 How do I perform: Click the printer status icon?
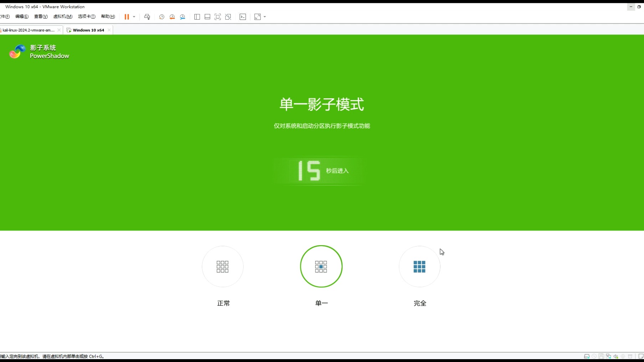(x=630, y=356)
